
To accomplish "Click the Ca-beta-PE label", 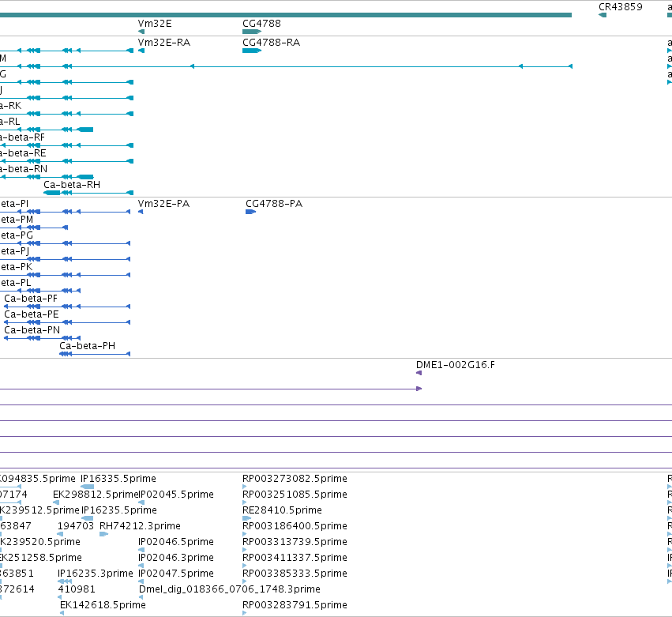I will coord(32,314).
